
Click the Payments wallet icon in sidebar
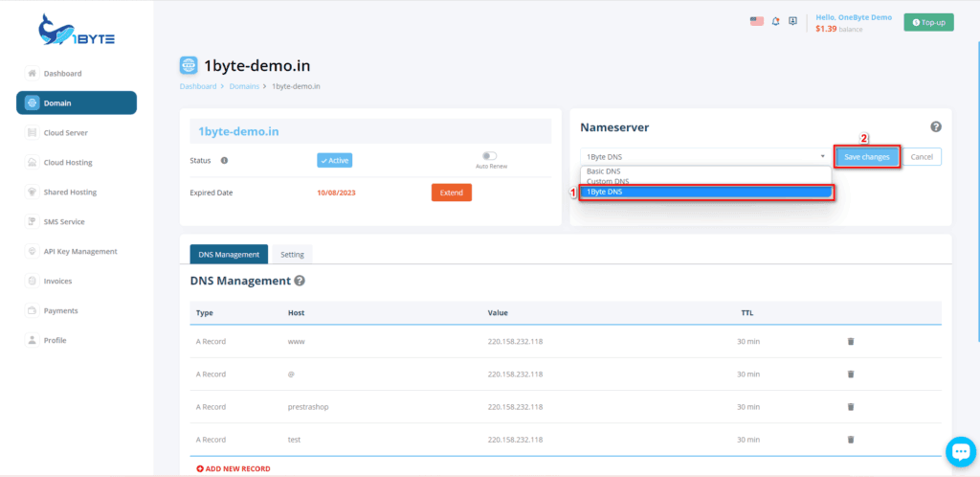pyautogui.click(x=32, y=310)
